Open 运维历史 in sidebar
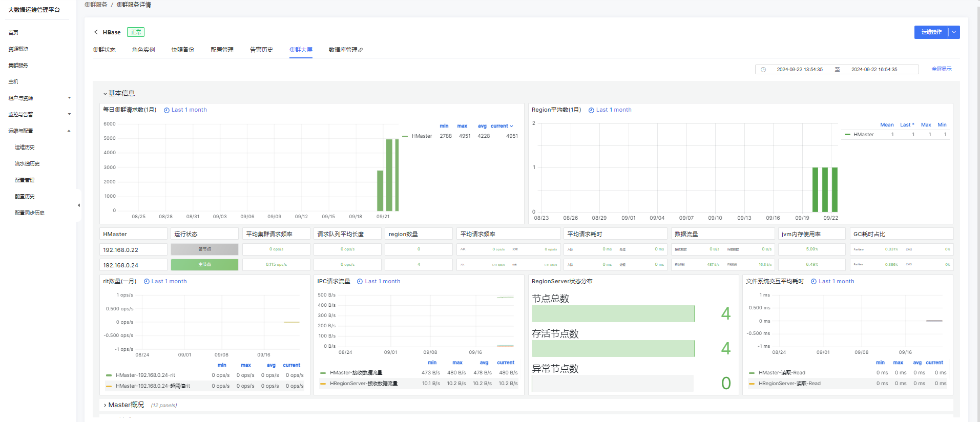Image resolution: width=980 pixels, height=422 pixels. [25, 147]
